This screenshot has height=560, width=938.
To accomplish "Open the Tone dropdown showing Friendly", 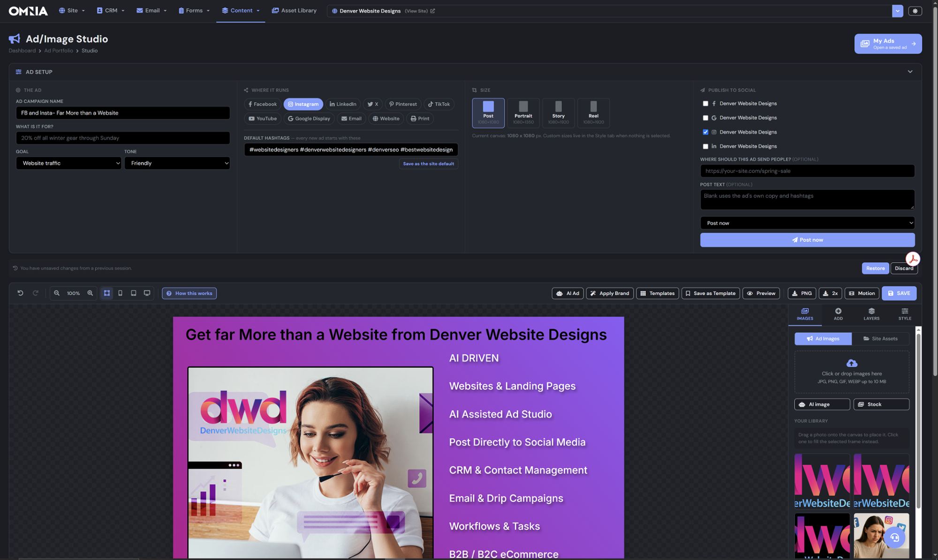I will (x=177, y=163).
